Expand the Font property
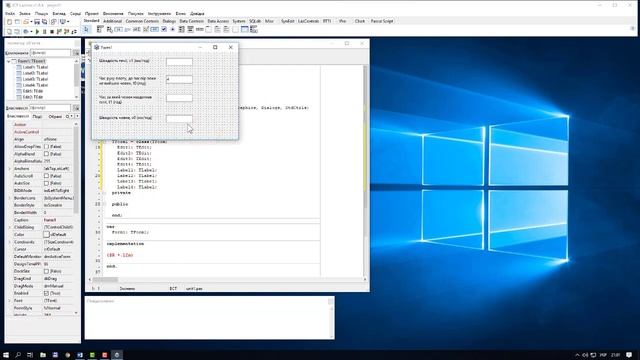This screenshot has height=360, width=640. click(10, 300)
